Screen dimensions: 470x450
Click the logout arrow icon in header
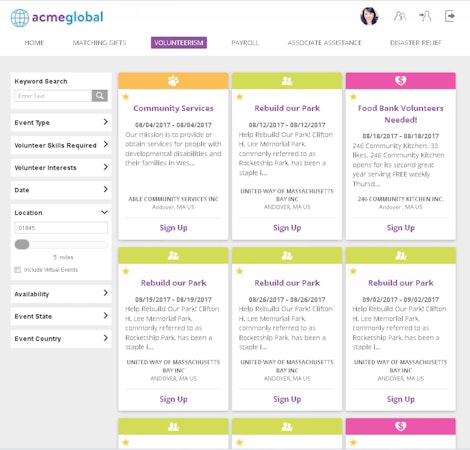pyautogui.click(x=450, y=16)
